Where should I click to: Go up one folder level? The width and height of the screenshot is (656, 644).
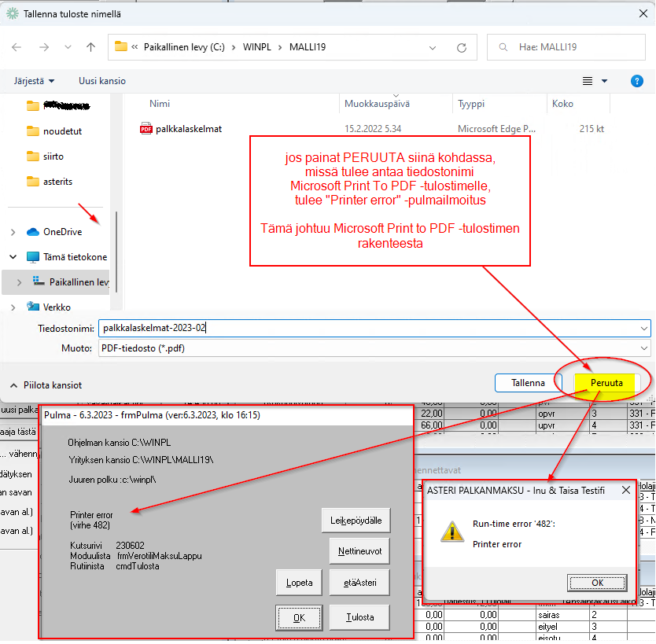click(x=90, y=47)
